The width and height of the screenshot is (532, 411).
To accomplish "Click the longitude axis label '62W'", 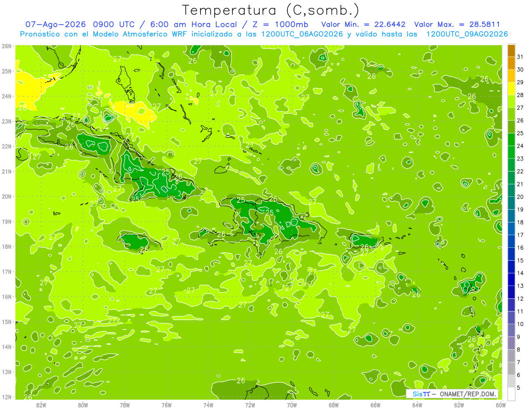I will click(459, 405).
